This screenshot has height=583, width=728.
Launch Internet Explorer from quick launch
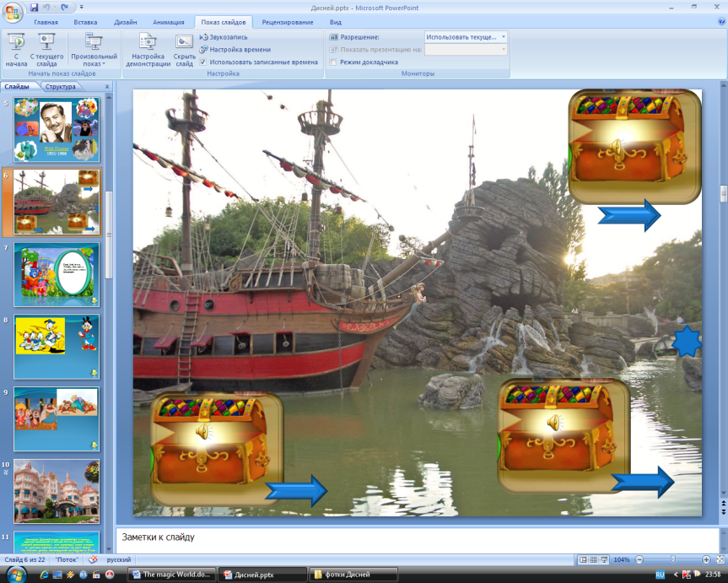(x=45, y=575)
